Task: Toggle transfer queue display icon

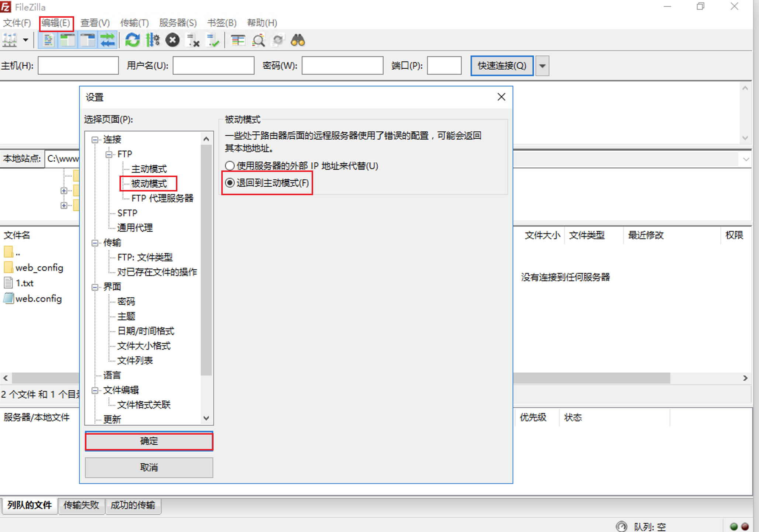Action: tap(108, 40)
